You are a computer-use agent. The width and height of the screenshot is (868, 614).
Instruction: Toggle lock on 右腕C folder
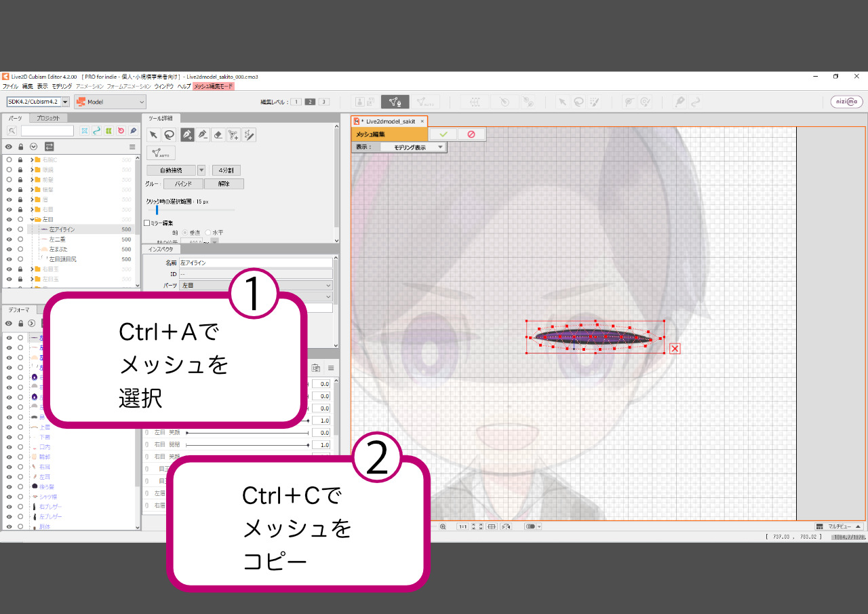tap(20, 160)
